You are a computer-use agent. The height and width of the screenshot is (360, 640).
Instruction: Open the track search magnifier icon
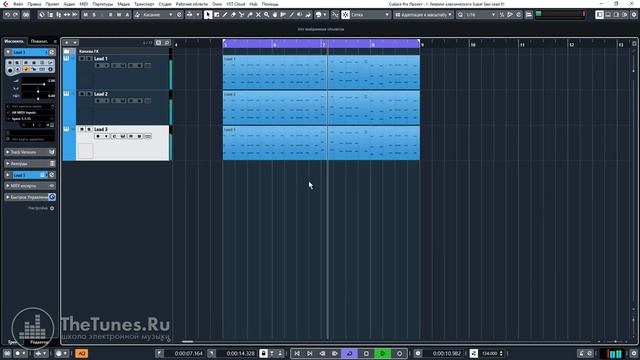167,42
